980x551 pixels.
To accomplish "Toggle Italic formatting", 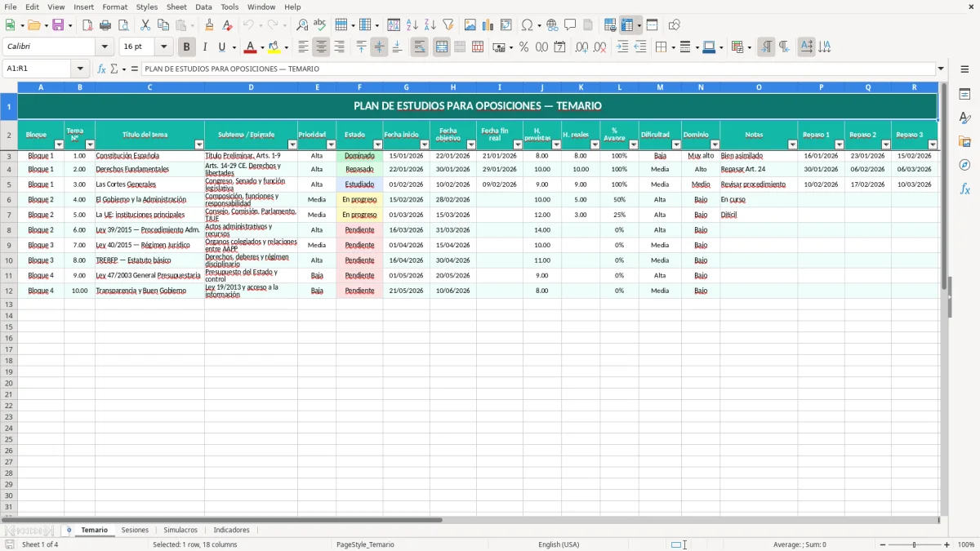I will click(x=205, y=47).
